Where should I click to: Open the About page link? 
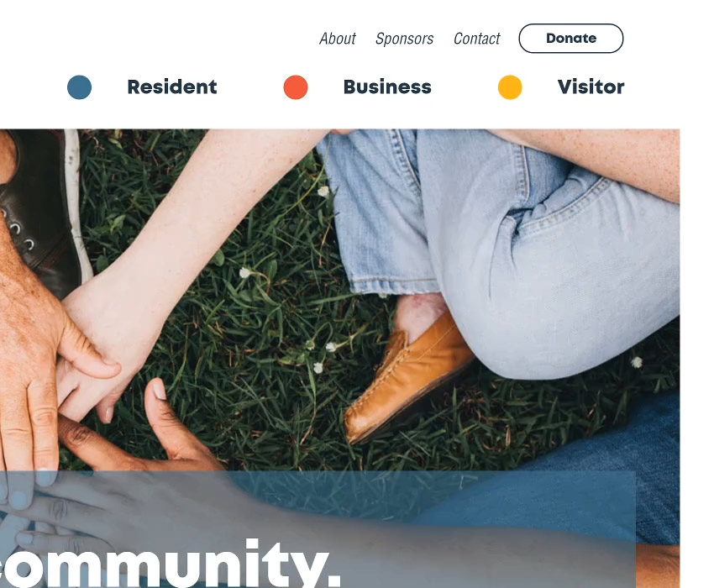click(338, 39)
